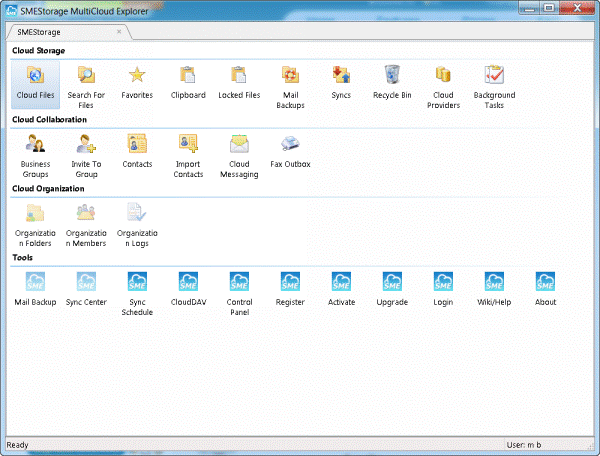Launch the Sync Center tool
This screenshot has width=600, height=456.
[x=86, y=291]
